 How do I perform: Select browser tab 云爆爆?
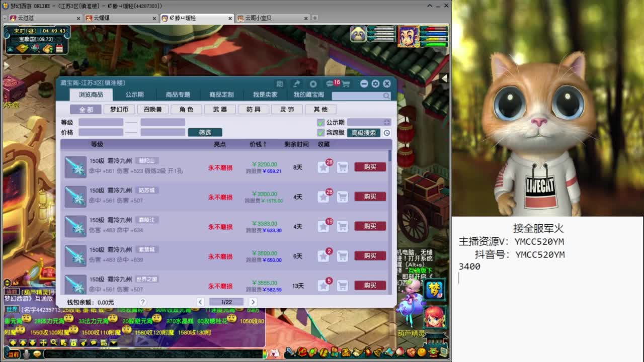120,18
